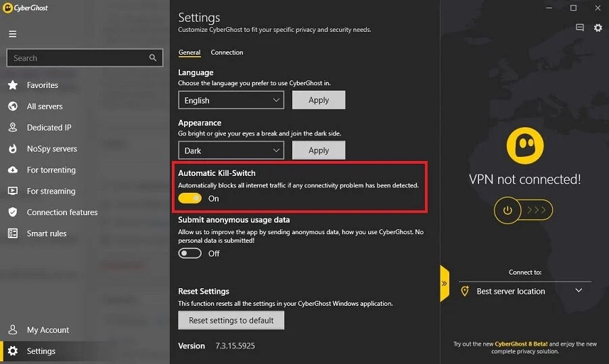This screenshot has height=364, width=609.
Task: Click the For torrenting cloud icon
Action: click(12, 170)
